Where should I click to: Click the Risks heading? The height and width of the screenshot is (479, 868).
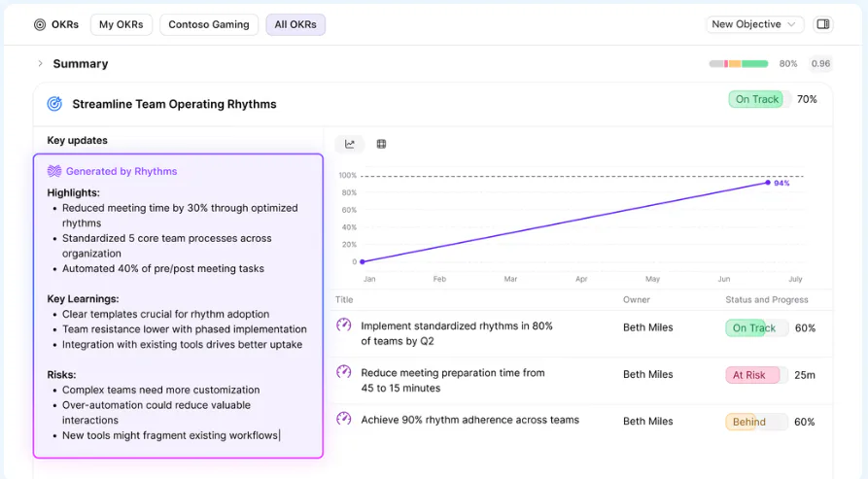pos(61,375)
